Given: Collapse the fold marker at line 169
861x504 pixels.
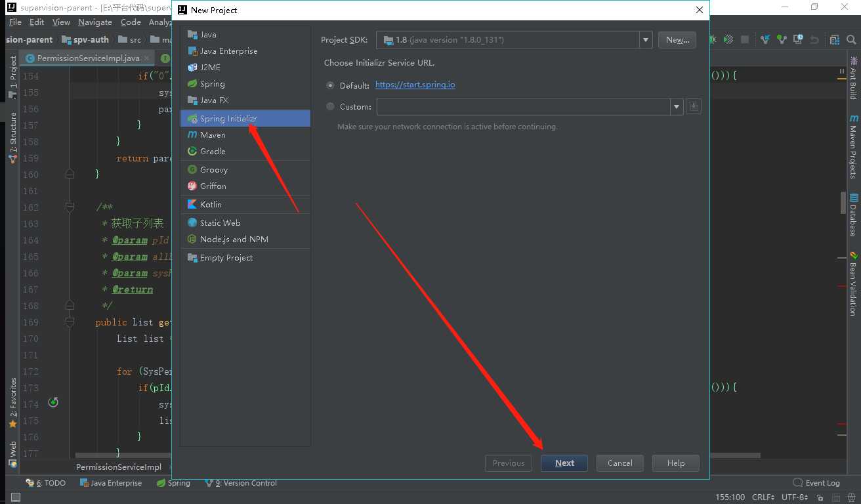Looking at the screenshot, I should click(70, 322).
